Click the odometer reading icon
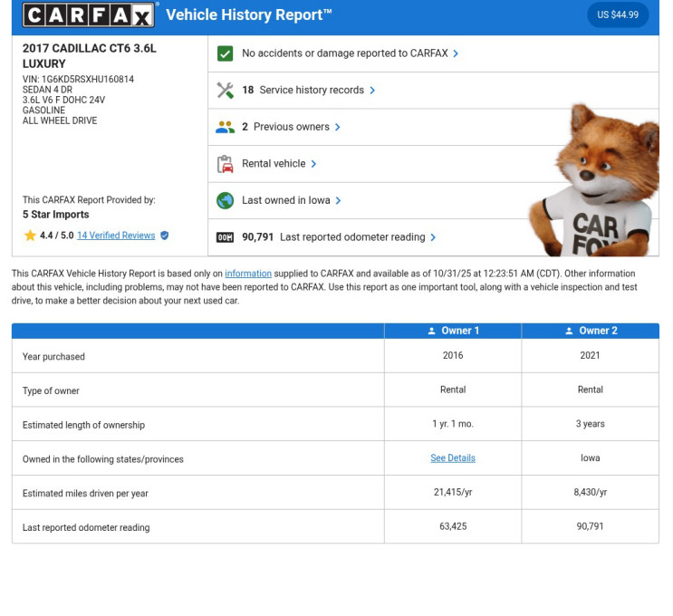The height and width of the screenshot is (616, 673). (226, 237)
